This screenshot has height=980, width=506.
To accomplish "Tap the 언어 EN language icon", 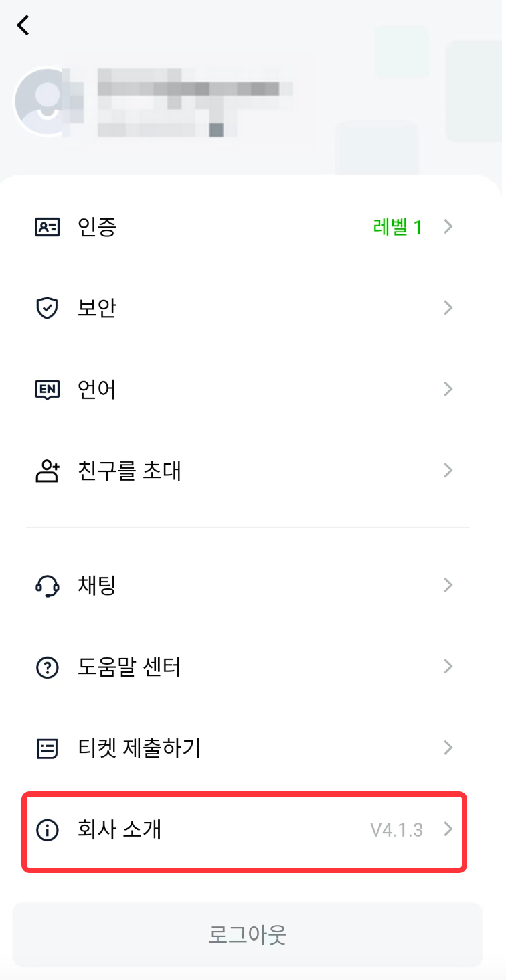I will 47,390.
